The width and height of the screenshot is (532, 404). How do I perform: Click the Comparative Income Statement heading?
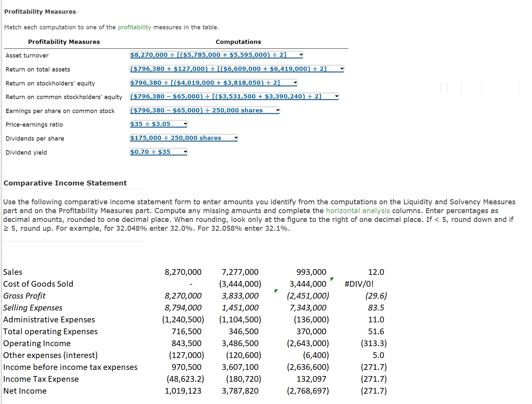[x=65, y=183]
